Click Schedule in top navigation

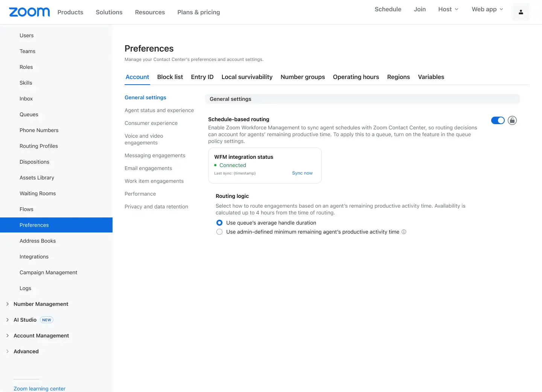coord(388,9)
